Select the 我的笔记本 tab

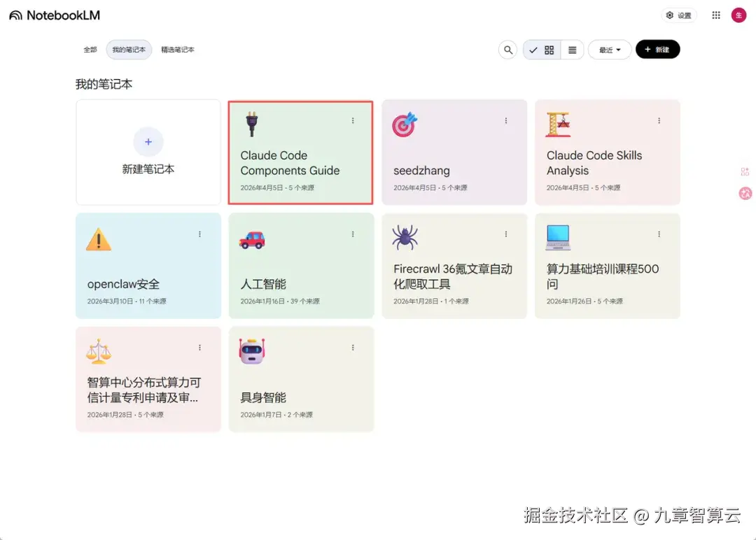129,50
